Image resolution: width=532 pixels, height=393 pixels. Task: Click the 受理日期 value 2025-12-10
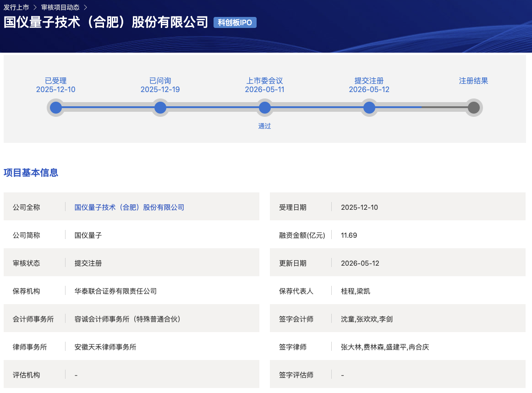tap(359, 207)
